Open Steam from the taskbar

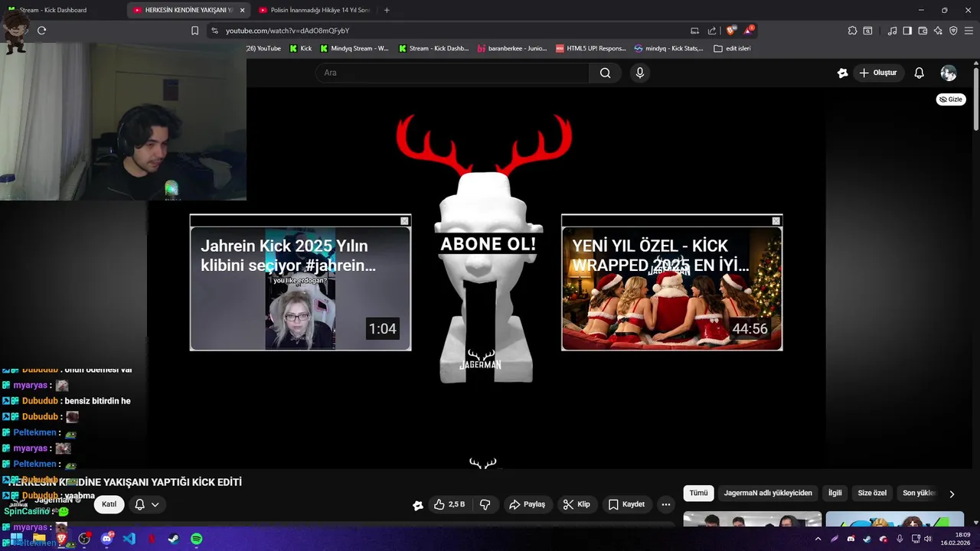[174, 539]
